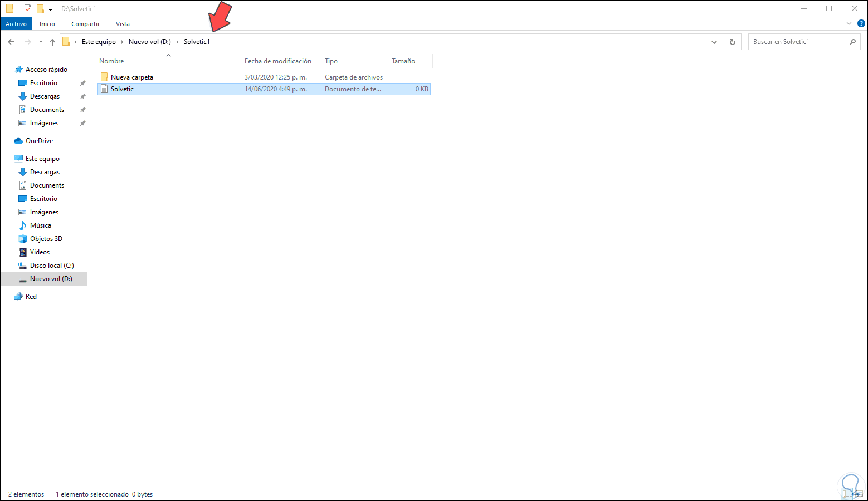Click Este equipo in the breadcrumb path

tap(99, 41)
